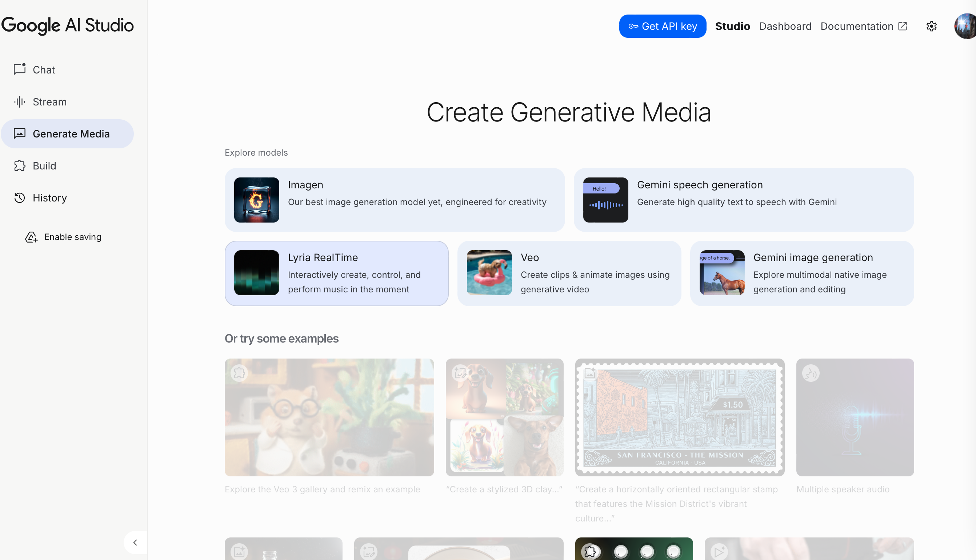Viewport: 976px width, 560px height.
Task: Select Generate Media in the sidebar
Action: 67,134
